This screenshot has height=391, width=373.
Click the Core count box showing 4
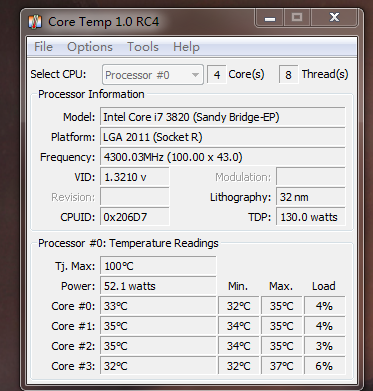[x=217, y=75]
